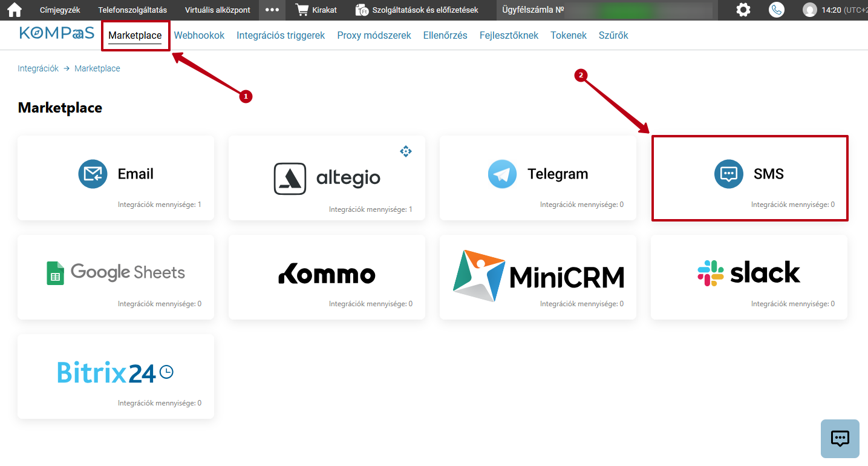Image resolution: width=868 pixels, height=466 pixels.
Task: Click the 14:20 time display
Action: [832, 10]
